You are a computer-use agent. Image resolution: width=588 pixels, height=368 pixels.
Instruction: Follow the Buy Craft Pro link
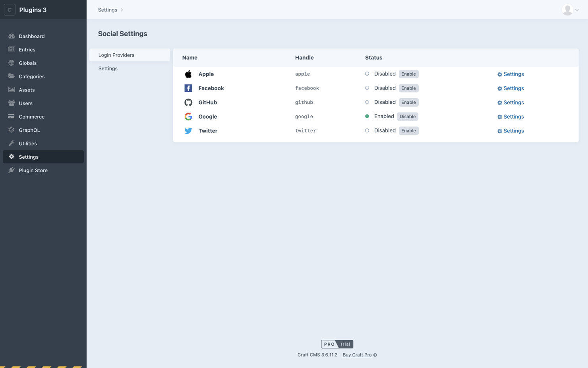point(357,355)
